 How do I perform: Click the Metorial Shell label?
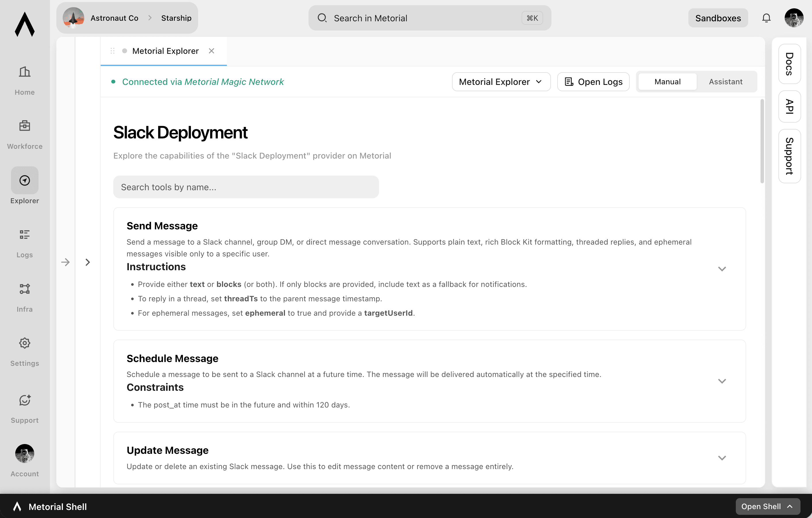[x=58, y=506]
